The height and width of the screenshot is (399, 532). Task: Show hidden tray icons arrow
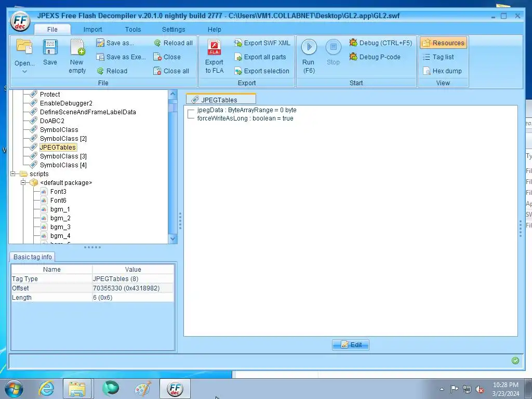(442, 389)
